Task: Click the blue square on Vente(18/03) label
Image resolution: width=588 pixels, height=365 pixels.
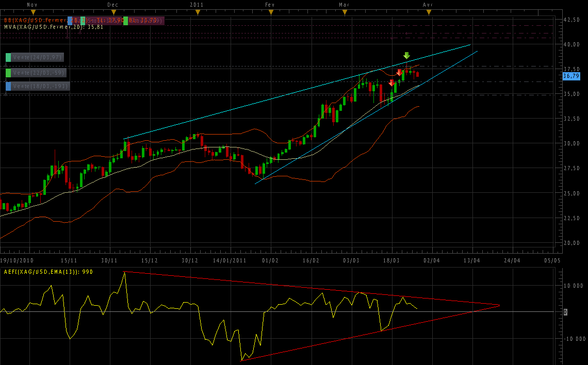Action: 8,86
